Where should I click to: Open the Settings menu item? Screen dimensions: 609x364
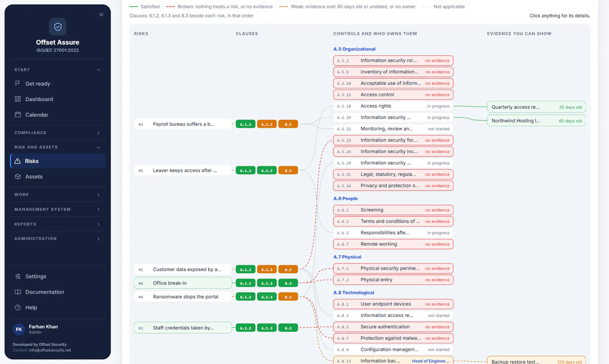[57, 276]
